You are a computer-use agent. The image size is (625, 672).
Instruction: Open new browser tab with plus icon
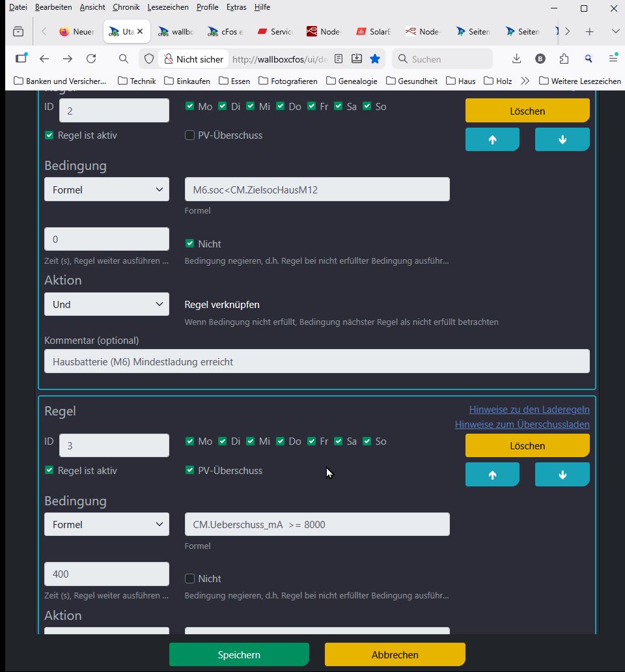pyautogui.click(x=589, y=31)
